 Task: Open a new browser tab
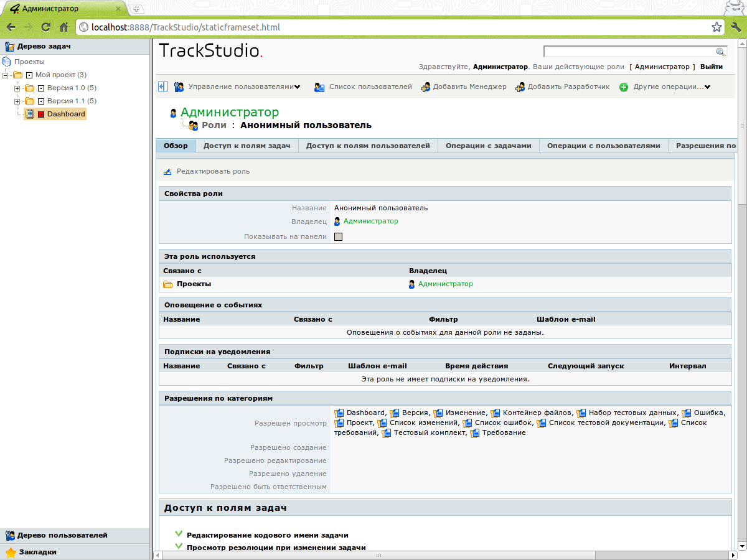[x=136, y=9]
